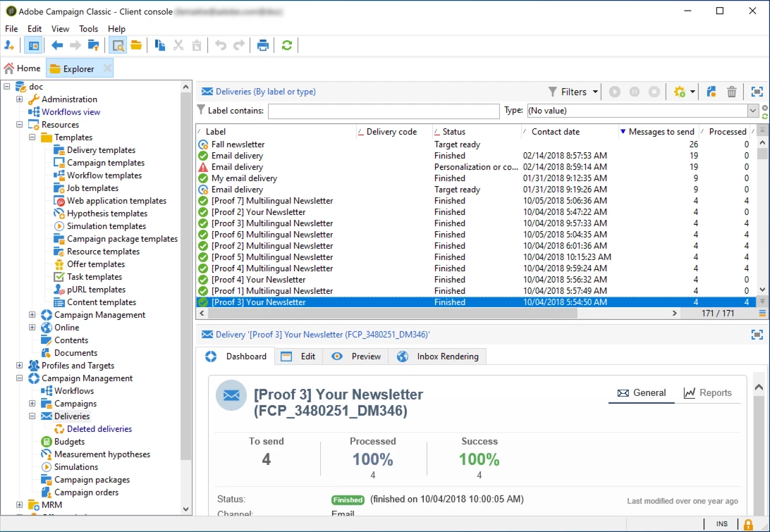Open the delivery Edit tab

298,357
